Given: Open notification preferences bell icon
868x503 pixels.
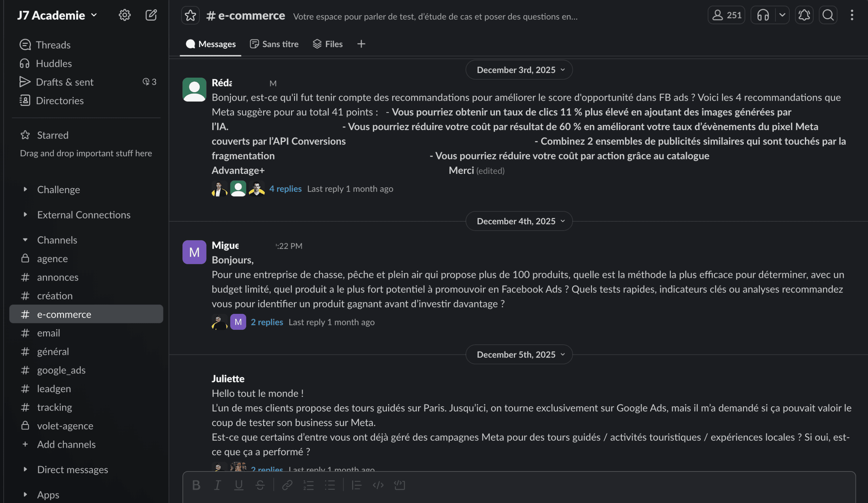Looking at the screenshot, I should click(804, 15).
